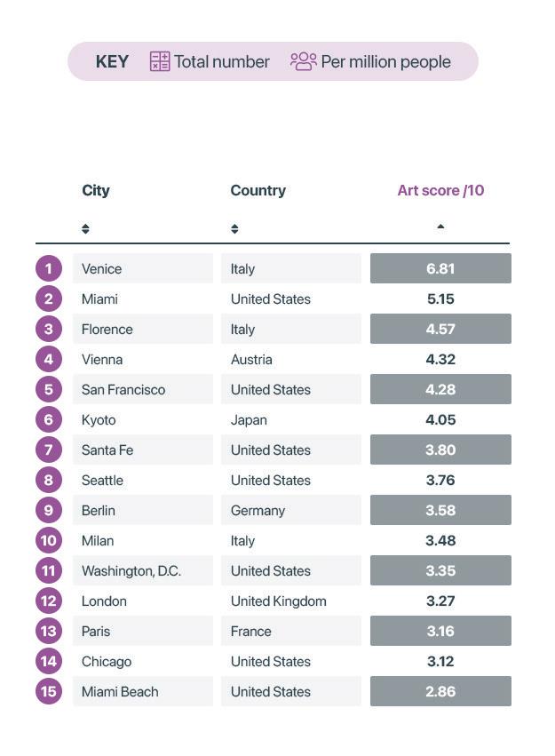Toggle Art score sort arrow
This screenshot has width=555, height=756.
[x=440, y=227]
